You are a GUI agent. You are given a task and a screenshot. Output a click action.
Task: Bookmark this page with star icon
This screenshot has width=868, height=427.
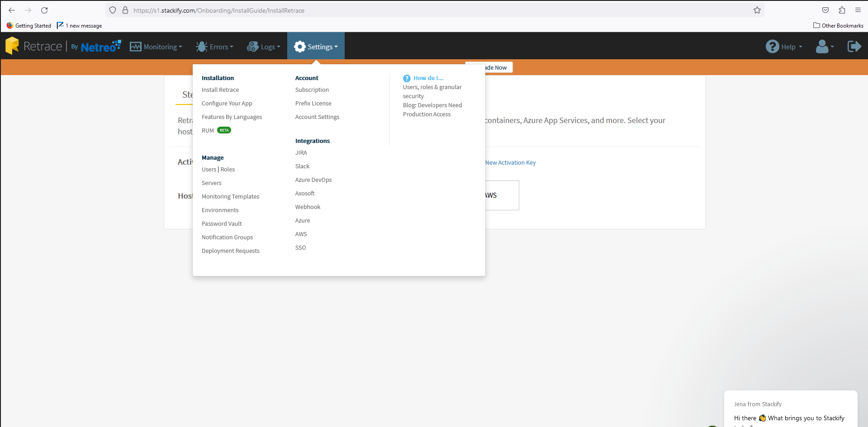(x=757, y=10)
